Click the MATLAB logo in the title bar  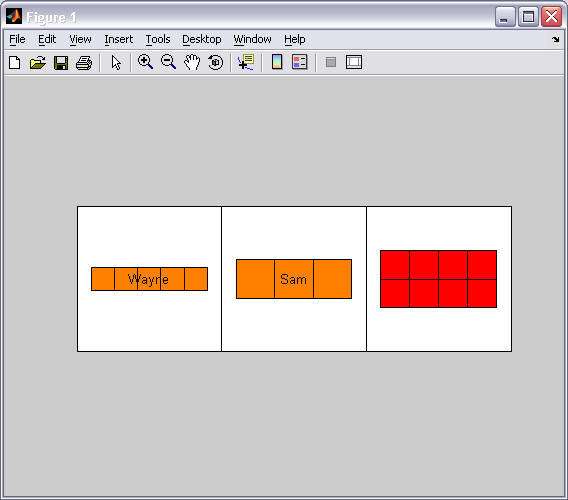14,16
